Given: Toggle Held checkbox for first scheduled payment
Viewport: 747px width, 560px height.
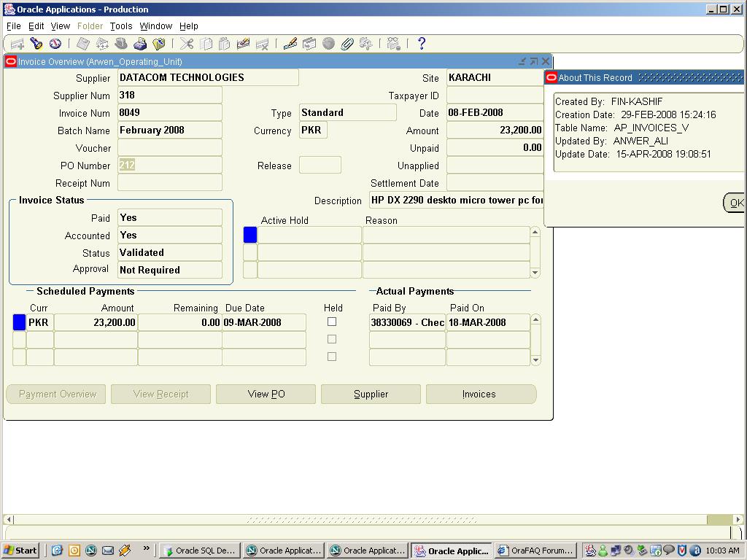Looking at the screenshot, I should [332, 322].
